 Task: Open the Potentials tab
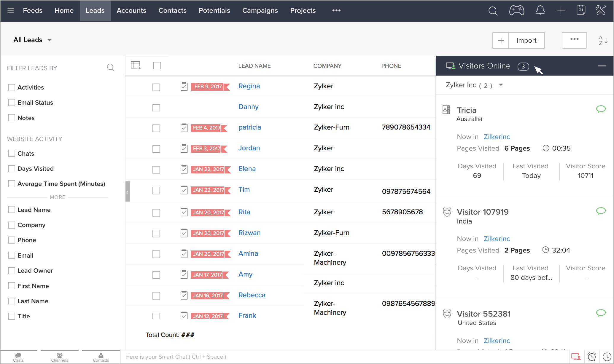(214, 11)
